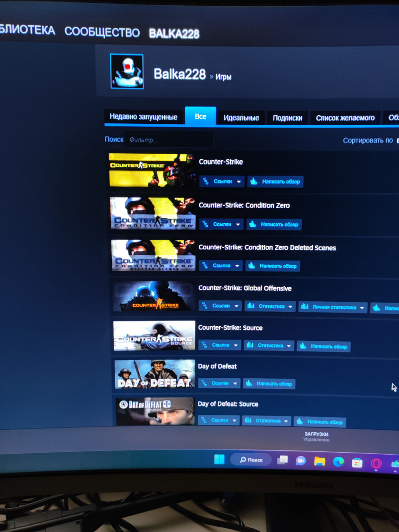Launch Opera GX from the taskbar
The image size is (399, 532).
pos(376,463)
